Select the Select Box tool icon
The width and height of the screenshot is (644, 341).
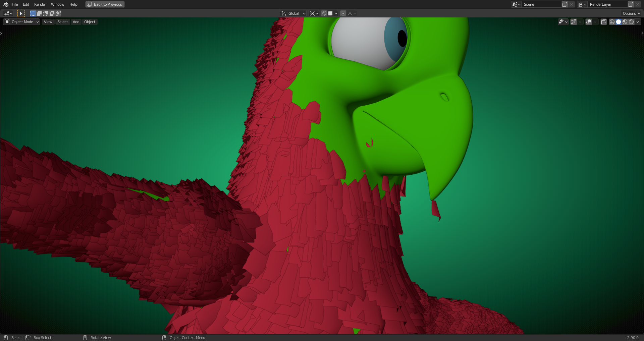[21, 13]
